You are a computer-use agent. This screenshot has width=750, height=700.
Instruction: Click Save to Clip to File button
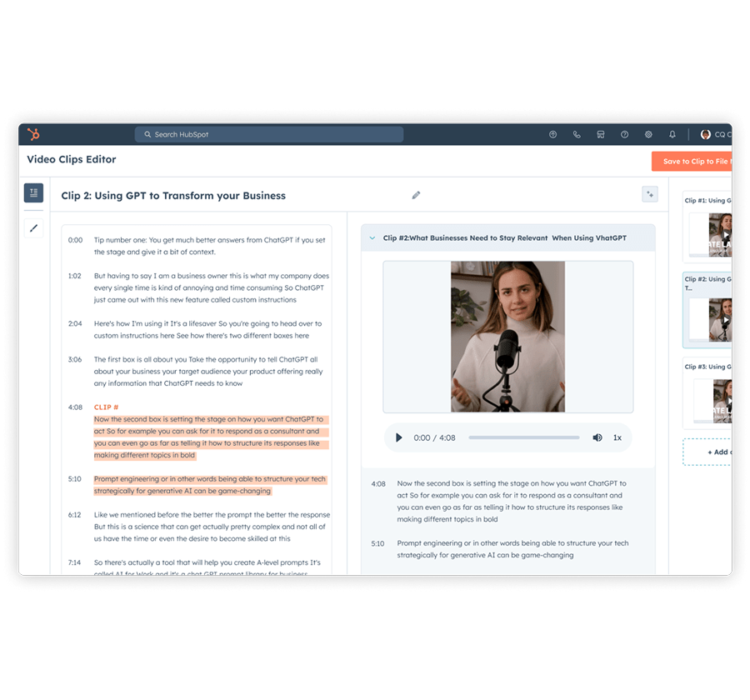[x=692, y=161]
